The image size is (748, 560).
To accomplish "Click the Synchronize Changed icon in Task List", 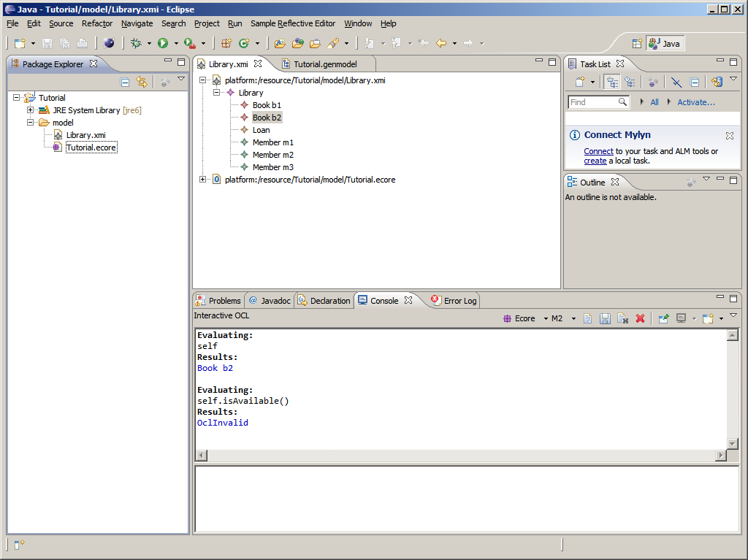I will click(x=717, y=82).
